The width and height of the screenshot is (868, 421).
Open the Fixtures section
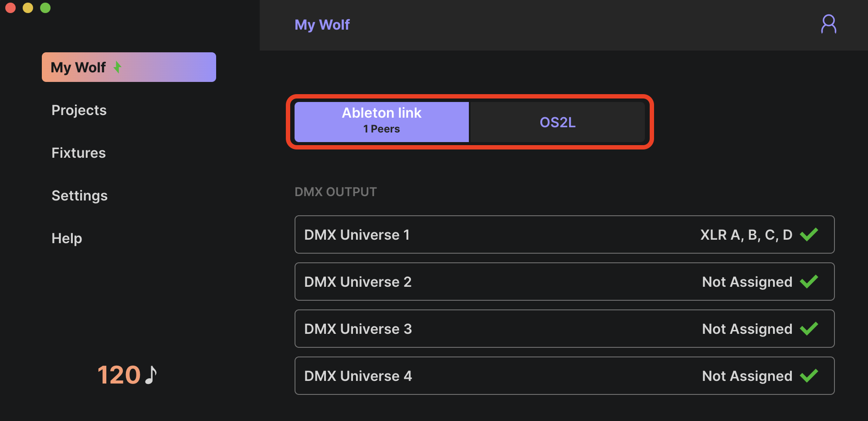[78, 153]
